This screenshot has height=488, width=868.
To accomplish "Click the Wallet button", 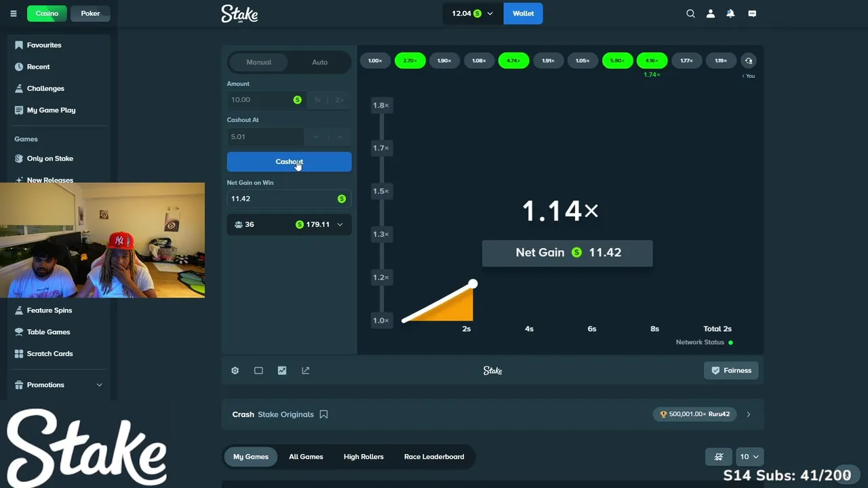I will 523,14.
